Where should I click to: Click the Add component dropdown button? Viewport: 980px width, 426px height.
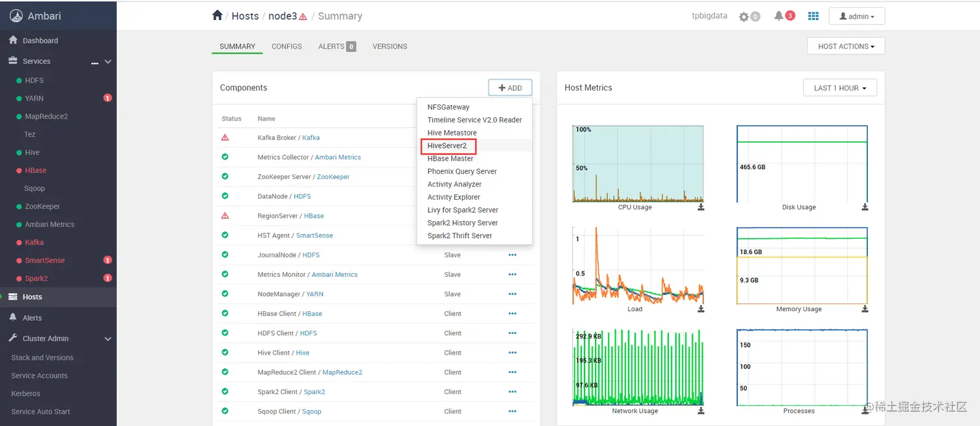pos(510,88)
